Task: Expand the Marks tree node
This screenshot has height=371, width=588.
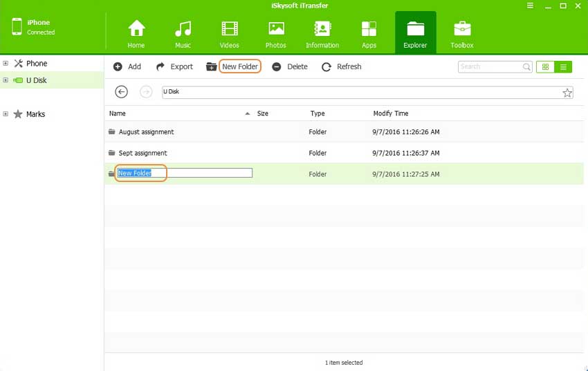Action: pyautogui.click(x=6, y=114)
